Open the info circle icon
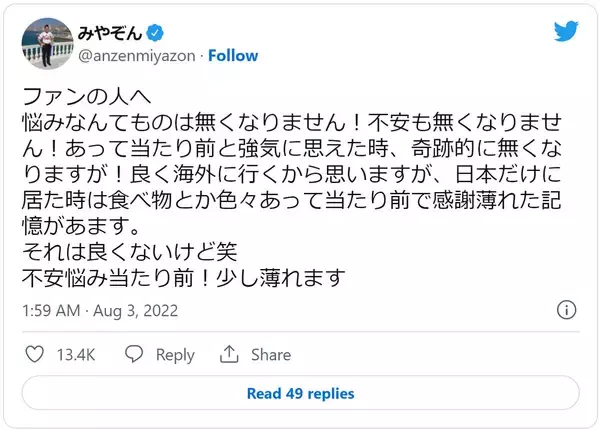This screenshot has width=600, height=430. (566, 308)
